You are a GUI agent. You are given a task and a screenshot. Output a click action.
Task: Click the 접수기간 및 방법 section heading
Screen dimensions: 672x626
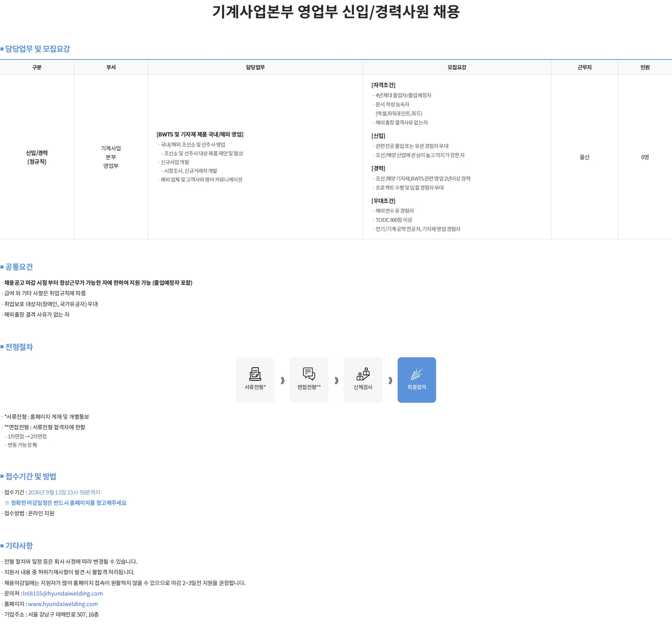(31, 476)
